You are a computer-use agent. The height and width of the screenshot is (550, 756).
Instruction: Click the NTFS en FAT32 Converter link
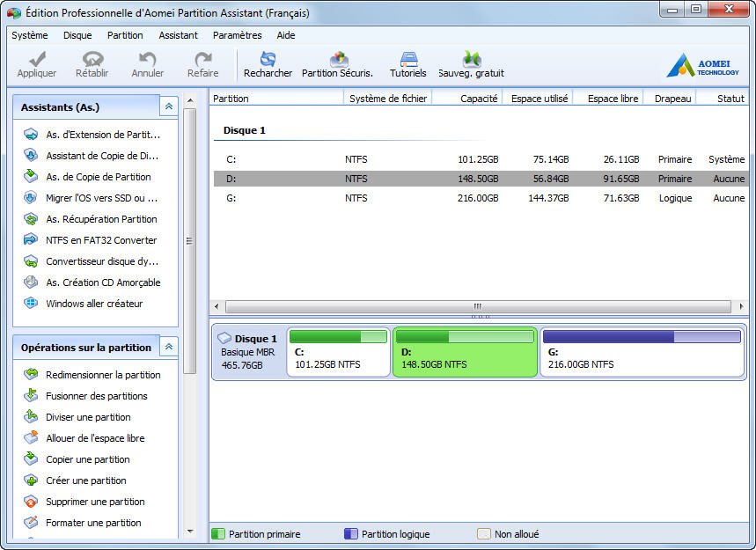click(x=101, y=240)
